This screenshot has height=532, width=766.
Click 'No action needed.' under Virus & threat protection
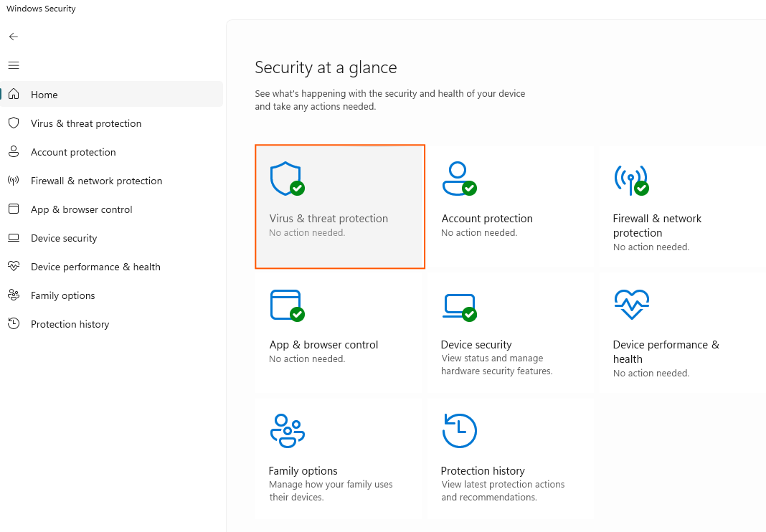pyautogui.click(x=307, y=233)
